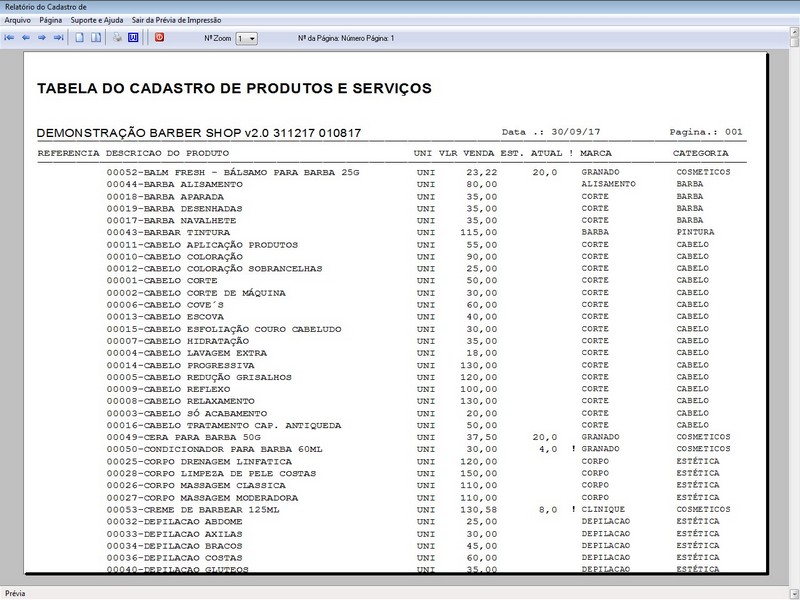Click 00028-CORPO LIMPEZA DE PELE COSTAS
The width and height of the screenshot is (800, 600).
(211, 473)
